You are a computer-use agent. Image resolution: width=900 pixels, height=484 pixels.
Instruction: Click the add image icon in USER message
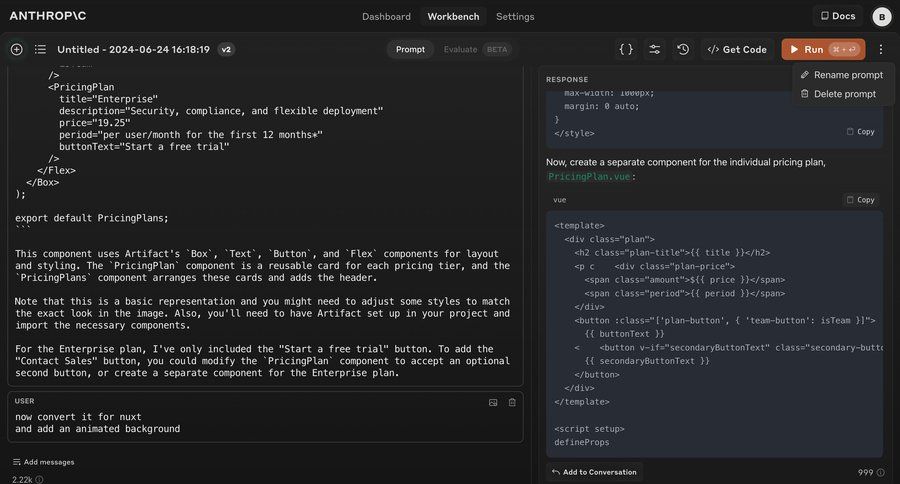tap(493, 402)
